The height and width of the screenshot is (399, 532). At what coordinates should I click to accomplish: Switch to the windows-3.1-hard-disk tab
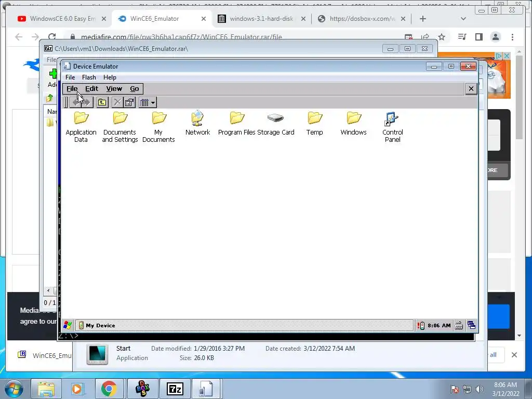(261, 19)
